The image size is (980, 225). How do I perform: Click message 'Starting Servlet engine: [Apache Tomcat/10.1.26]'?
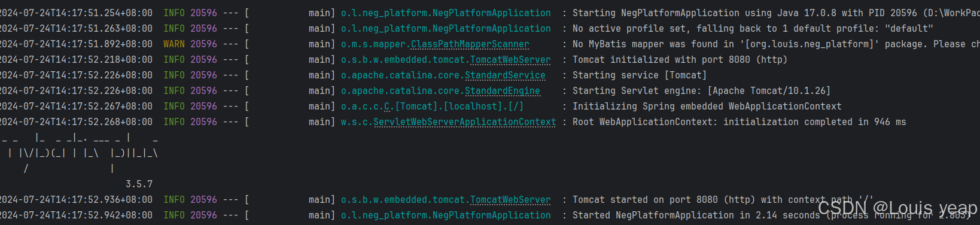pyautogui.click(x=701, y=91)
